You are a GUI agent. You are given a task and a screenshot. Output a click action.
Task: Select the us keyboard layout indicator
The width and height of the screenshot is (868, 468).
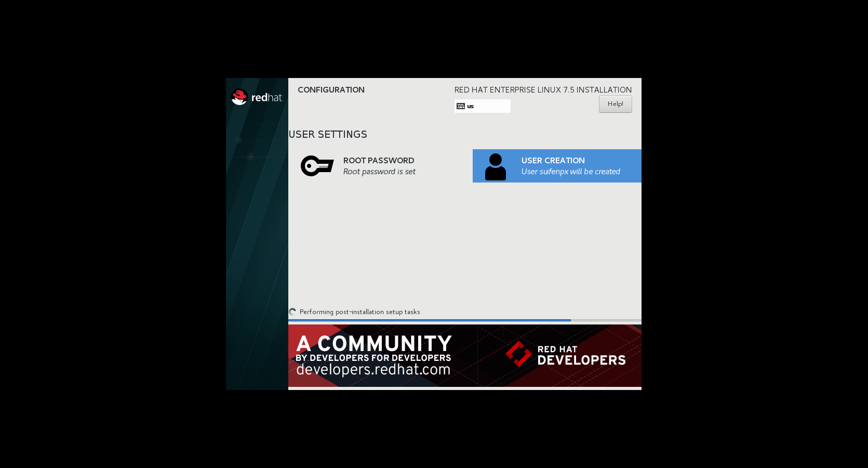click(x=482, y=106)
